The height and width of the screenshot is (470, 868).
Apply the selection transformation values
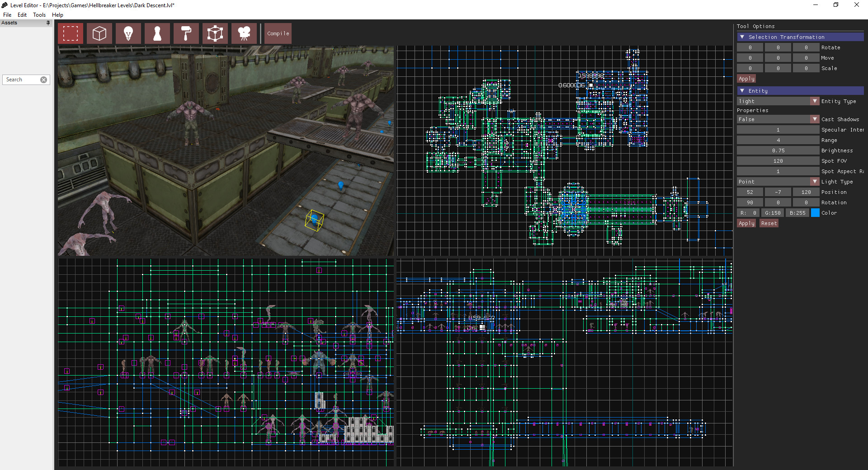point(746,78)
